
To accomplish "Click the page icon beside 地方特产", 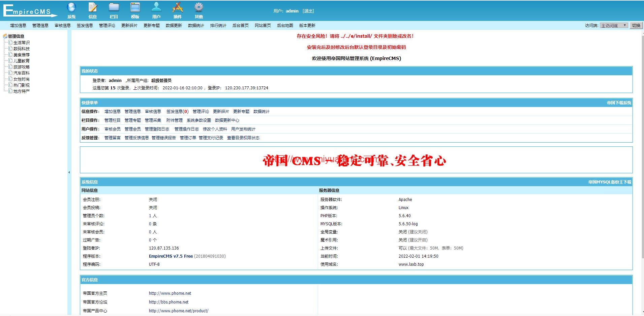I will point(10,91).
